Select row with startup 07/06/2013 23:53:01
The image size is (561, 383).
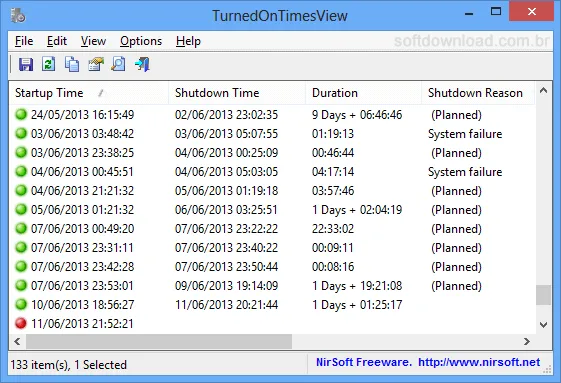pyautogui.click(x=273, y=285)
